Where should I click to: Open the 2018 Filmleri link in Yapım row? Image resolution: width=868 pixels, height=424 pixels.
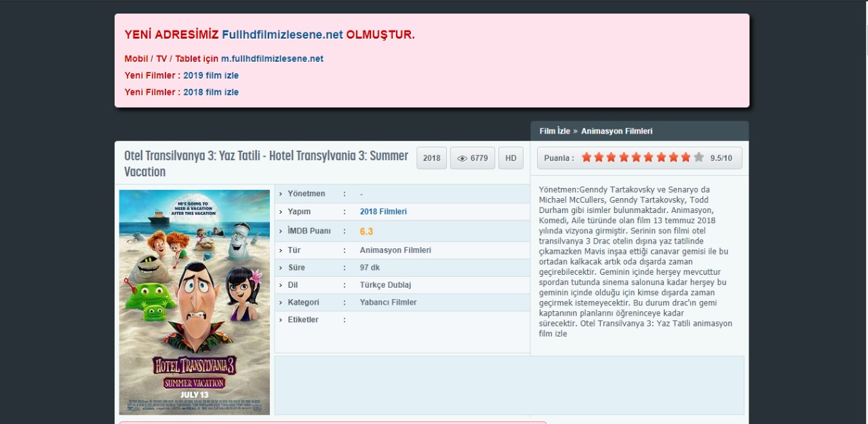pyautogui.click(x=383, y=212)
